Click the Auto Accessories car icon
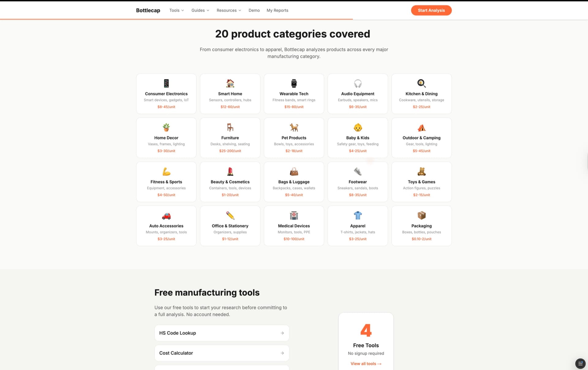Viewport: 588px width, 370px height. [166, 216]
